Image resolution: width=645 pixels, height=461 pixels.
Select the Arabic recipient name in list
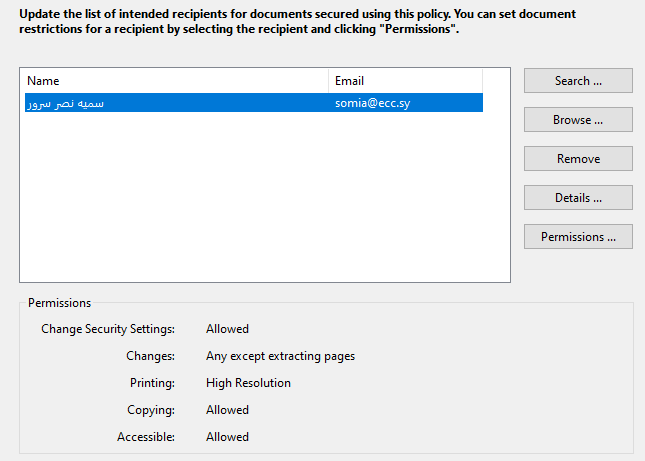tap(65, 103)
